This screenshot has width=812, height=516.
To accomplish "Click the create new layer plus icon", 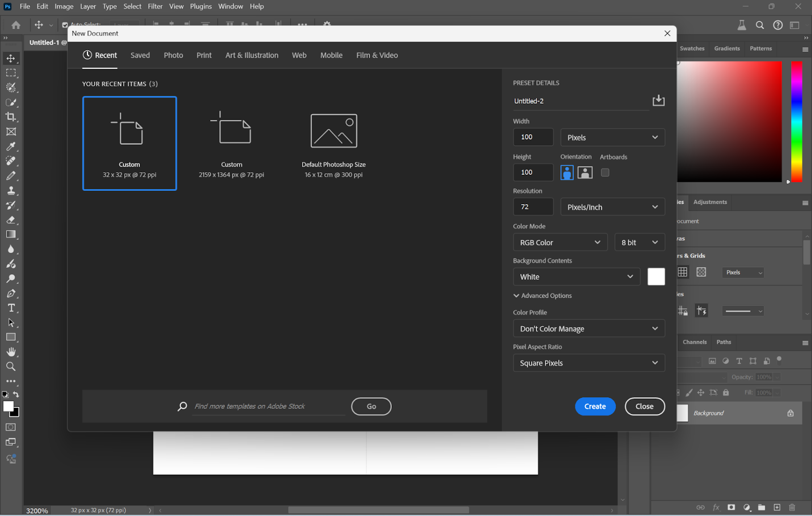I will tap(777, 507).
